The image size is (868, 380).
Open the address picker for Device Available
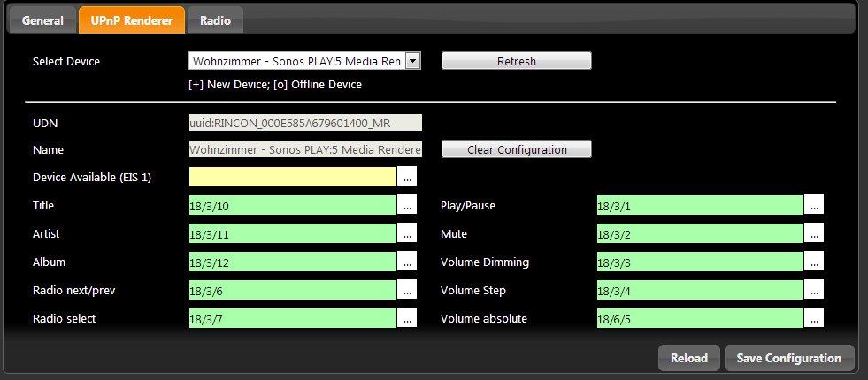click(407, 177)
